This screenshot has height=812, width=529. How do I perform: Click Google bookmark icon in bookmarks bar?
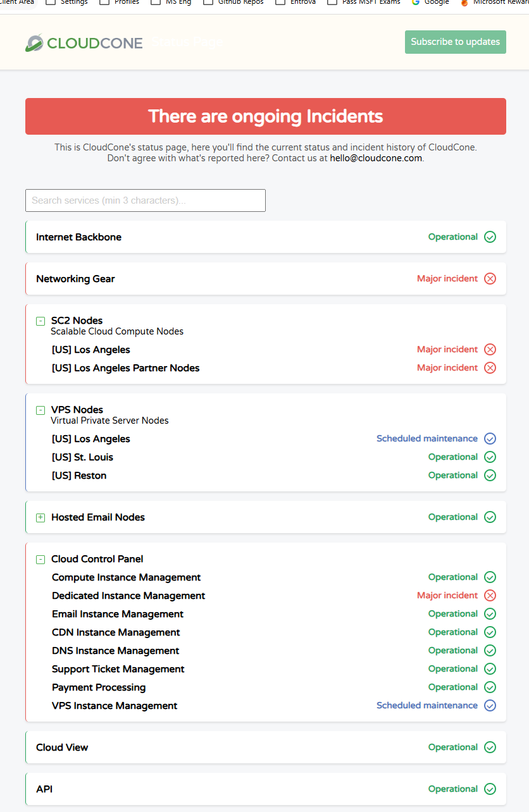(x=416, y=3)
